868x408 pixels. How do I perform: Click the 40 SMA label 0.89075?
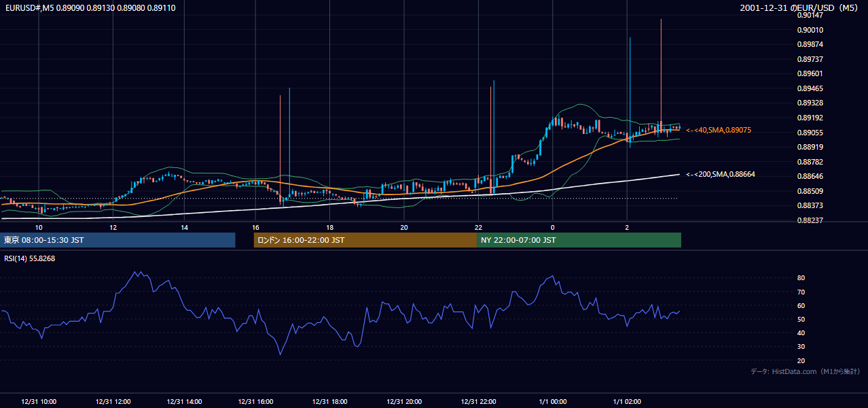(x=719, y=130)
